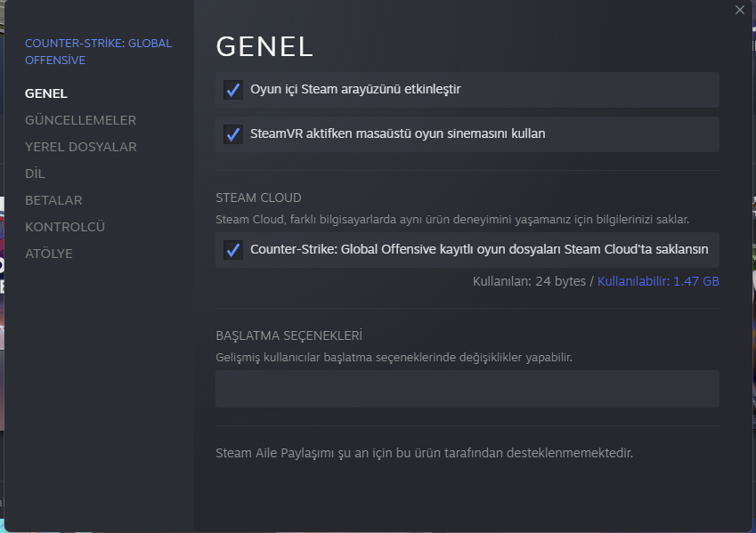Toggle the SteamVR masaüstü oyun sineması checkbox

tap(233, 134)
